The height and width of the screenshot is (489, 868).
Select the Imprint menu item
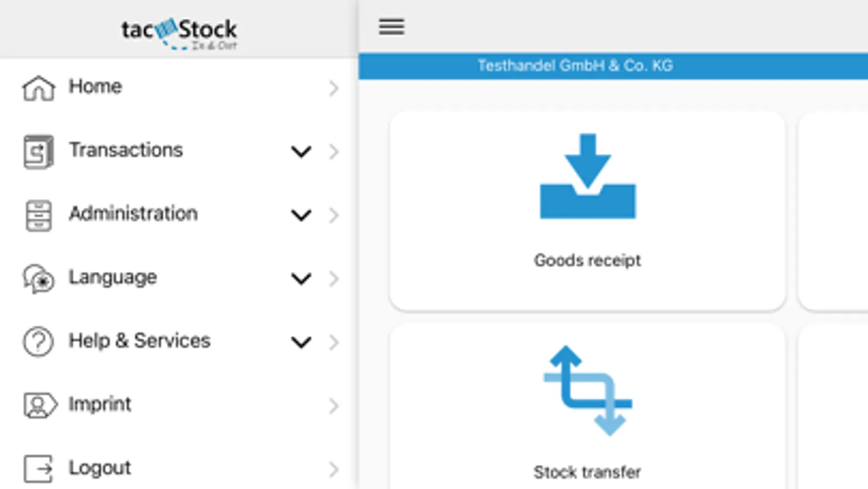point(100,404)
